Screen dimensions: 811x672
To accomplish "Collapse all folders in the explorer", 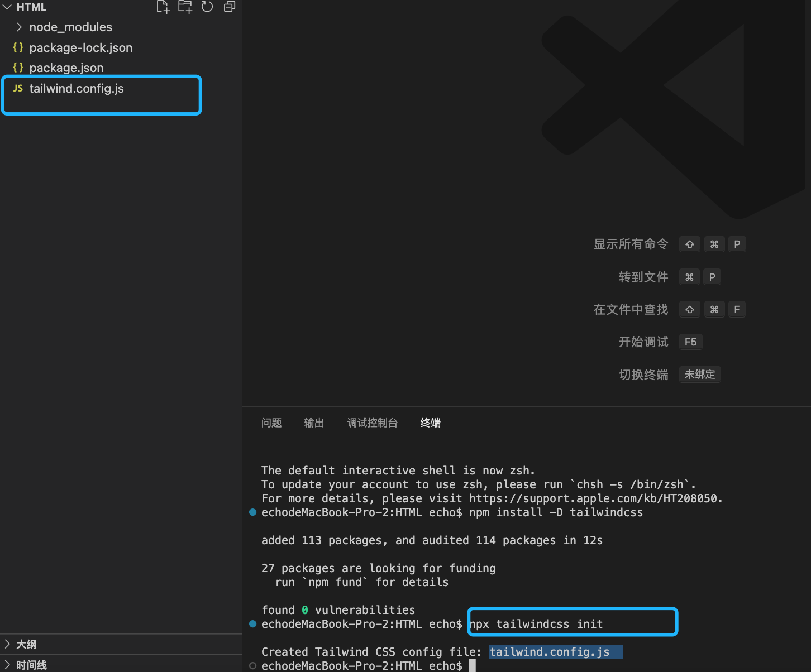I will 229,7.
